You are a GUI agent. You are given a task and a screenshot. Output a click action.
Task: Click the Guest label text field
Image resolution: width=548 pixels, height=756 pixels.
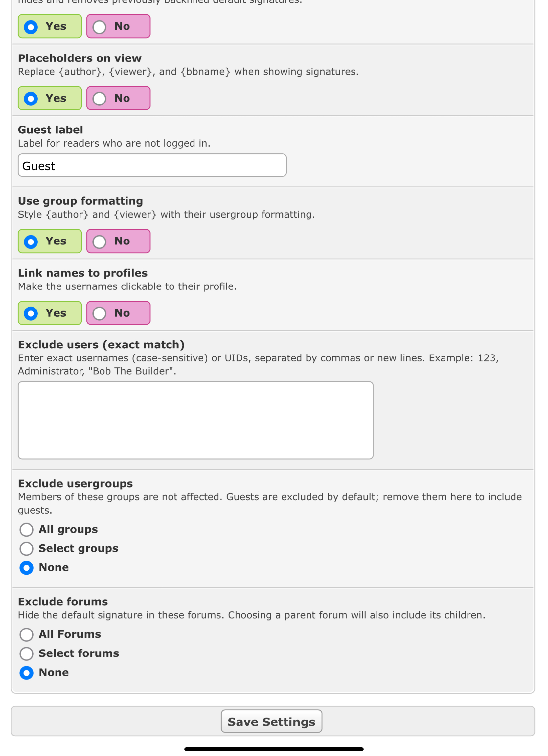[152, 165]
